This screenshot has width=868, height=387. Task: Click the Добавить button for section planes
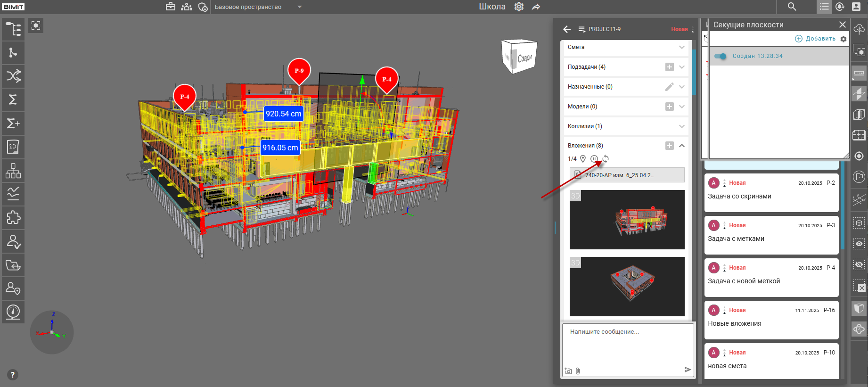[815, 39]
